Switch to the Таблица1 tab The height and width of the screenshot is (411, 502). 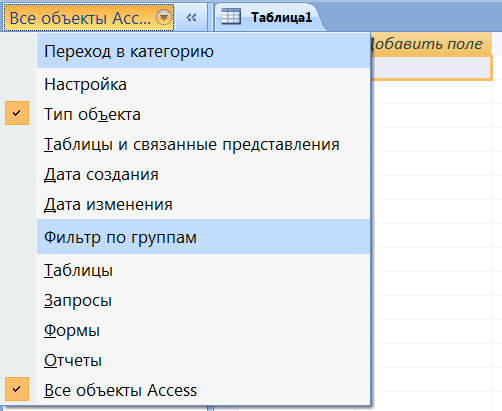coord(269,17)
